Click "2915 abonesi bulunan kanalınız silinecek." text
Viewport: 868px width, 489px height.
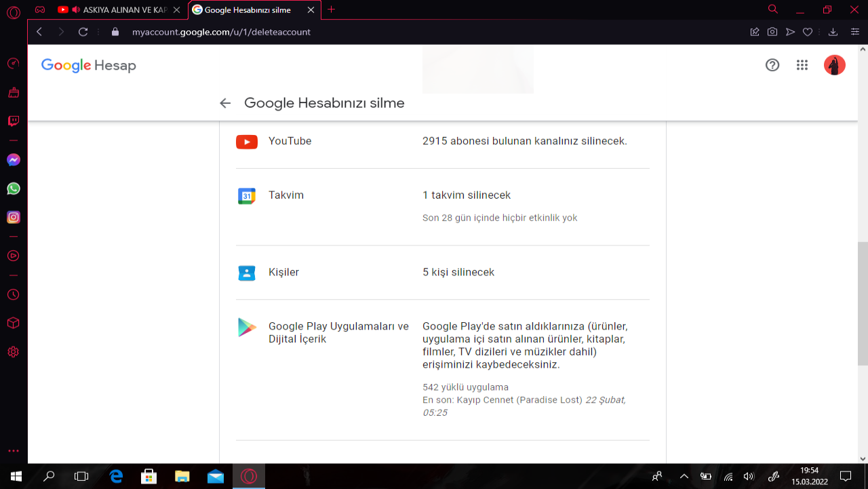[x=525, y=141]
